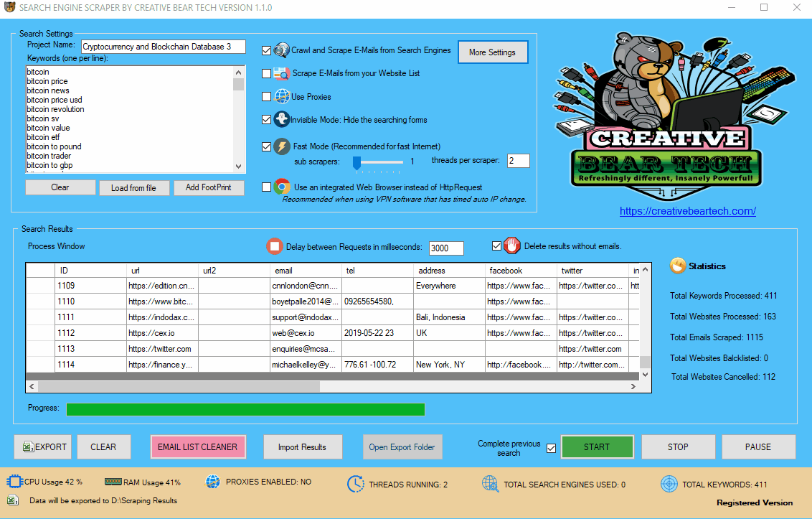Screen dimensions: 812x519
Task: Click the EXPORT button
Action: [43, 447]
